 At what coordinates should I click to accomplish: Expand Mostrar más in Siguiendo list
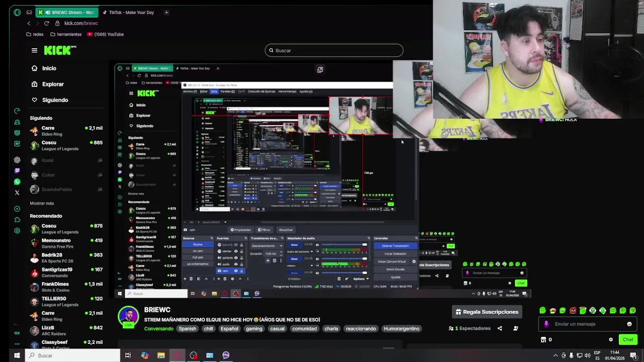click(42, 204)
